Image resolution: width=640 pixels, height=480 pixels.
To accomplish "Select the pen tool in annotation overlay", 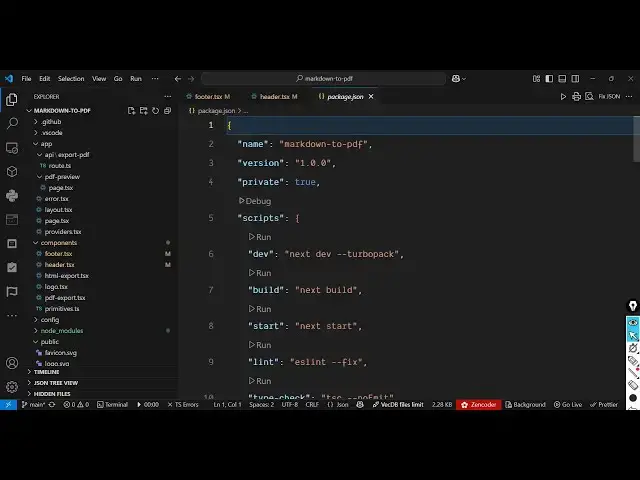I will [x=633, y=306].
